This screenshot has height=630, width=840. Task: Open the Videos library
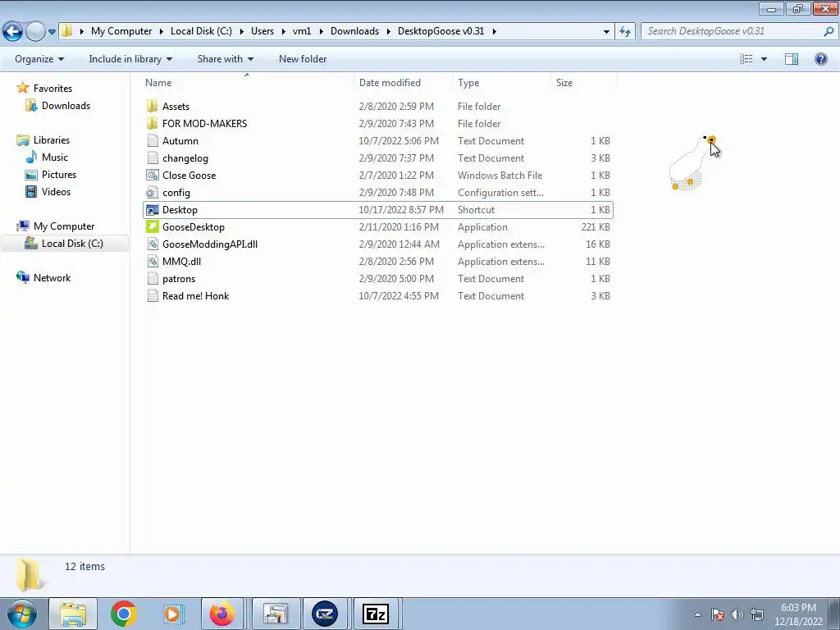[x=57, y=192]
